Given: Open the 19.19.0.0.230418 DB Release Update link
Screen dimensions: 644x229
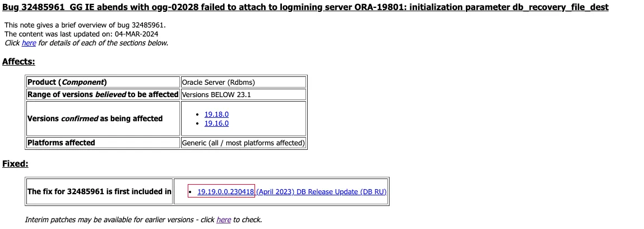Looking at the screenshot, I should click(291, 192).
